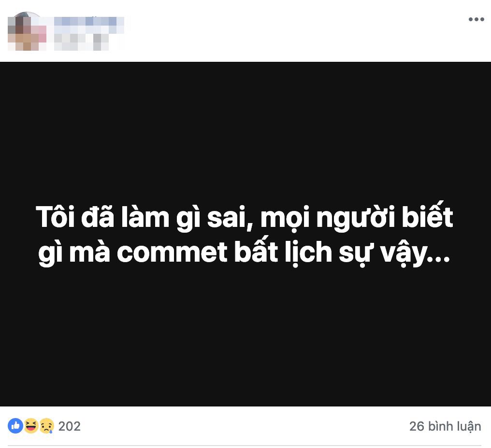Click the words 'mọi người biết'
The width and height of the screenshot is (491, 448).
pos(357,217)
